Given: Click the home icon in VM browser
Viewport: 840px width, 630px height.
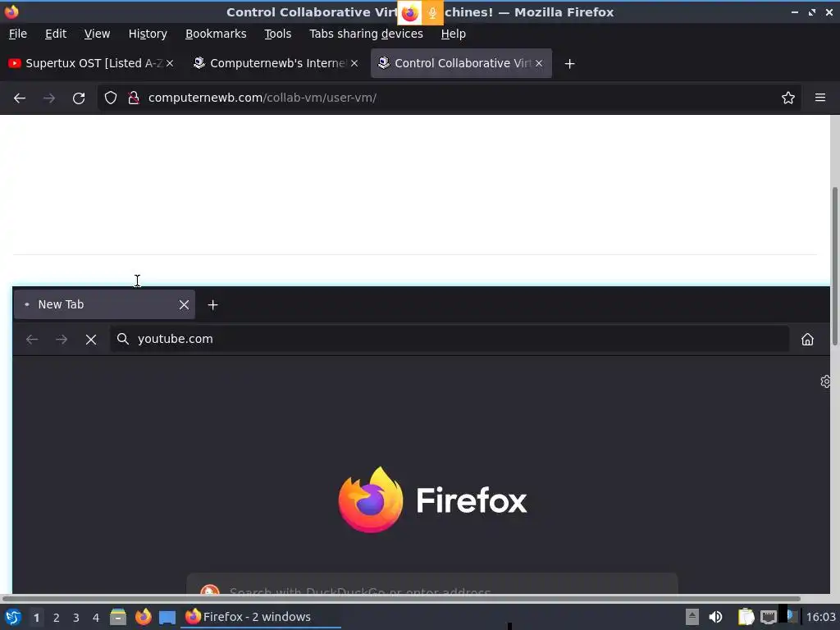Looking at the screenshot, I should pos(807,340).
